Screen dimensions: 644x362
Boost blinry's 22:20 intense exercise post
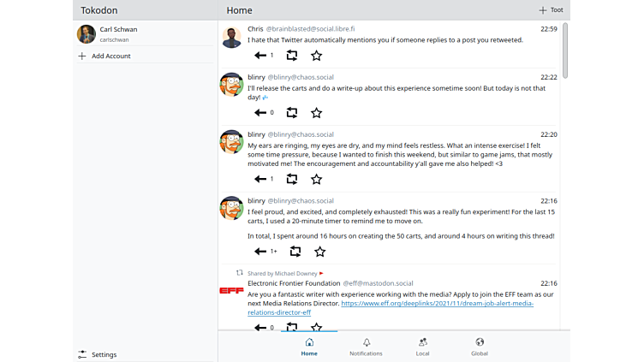292,180
